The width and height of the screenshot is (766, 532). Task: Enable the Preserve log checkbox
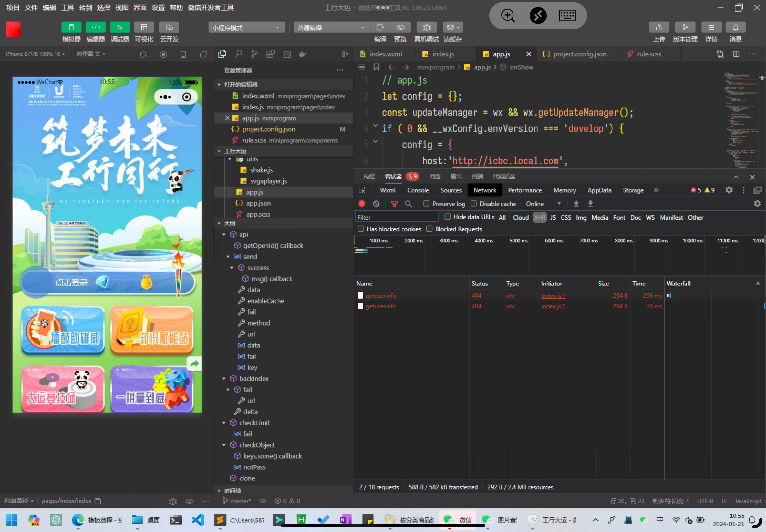click(426, 204)
